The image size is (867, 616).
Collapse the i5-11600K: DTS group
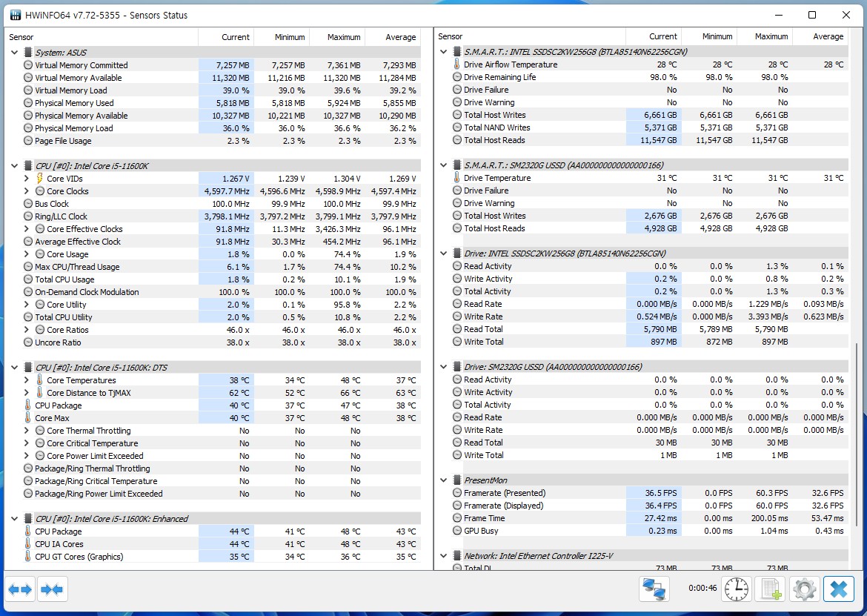pyautogui.click(x=14, y=367)
